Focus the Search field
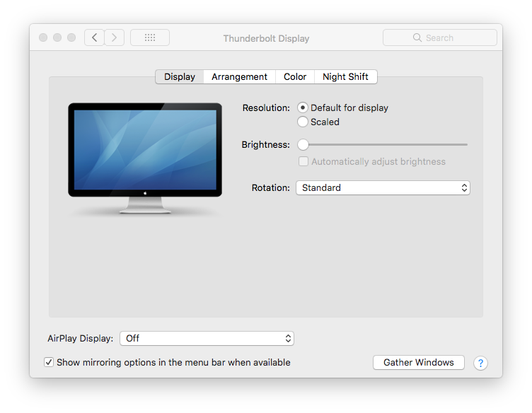The height and width of the screenshot is (413, 532). coord(440,37)
